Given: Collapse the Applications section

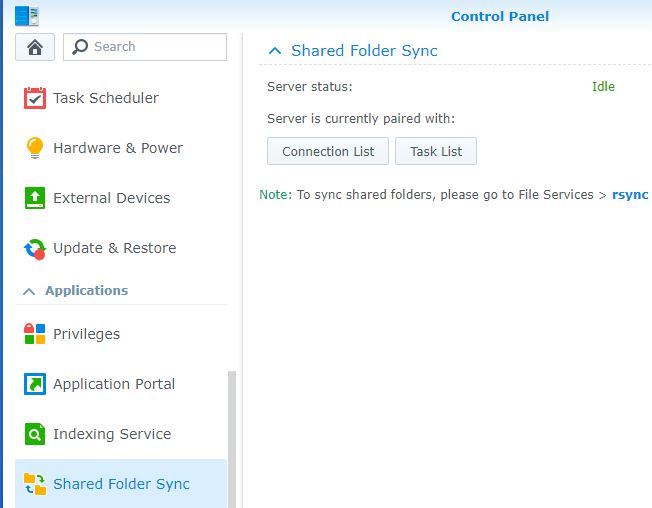Looking at the screenshot, I should point(27,291).
